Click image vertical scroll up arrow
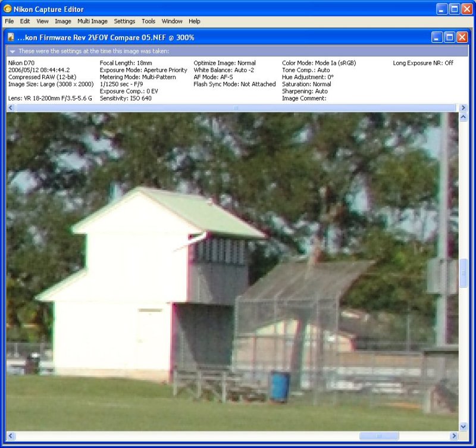 [464, 117]
